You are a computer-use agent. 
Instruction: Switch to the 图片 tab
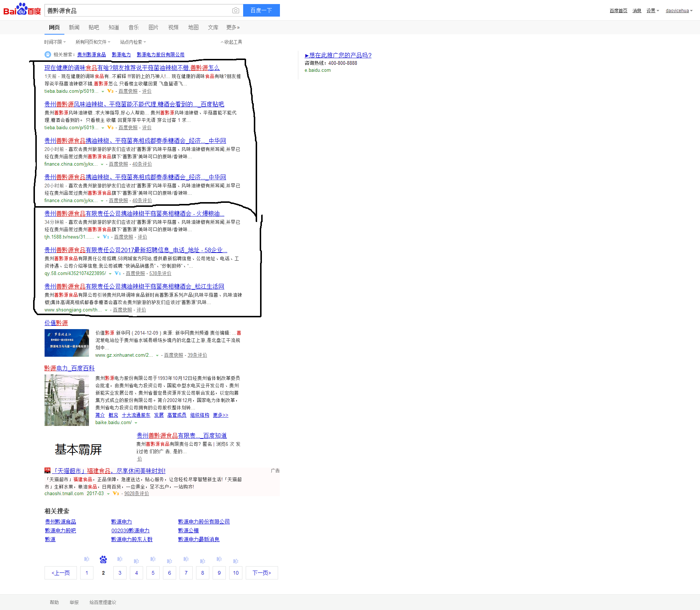(x=154, y=27)
